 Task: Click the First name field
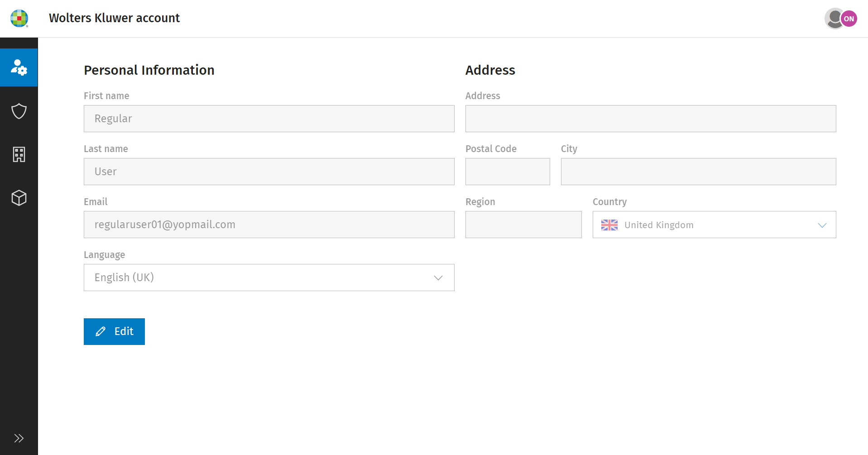tap(269, 119)
